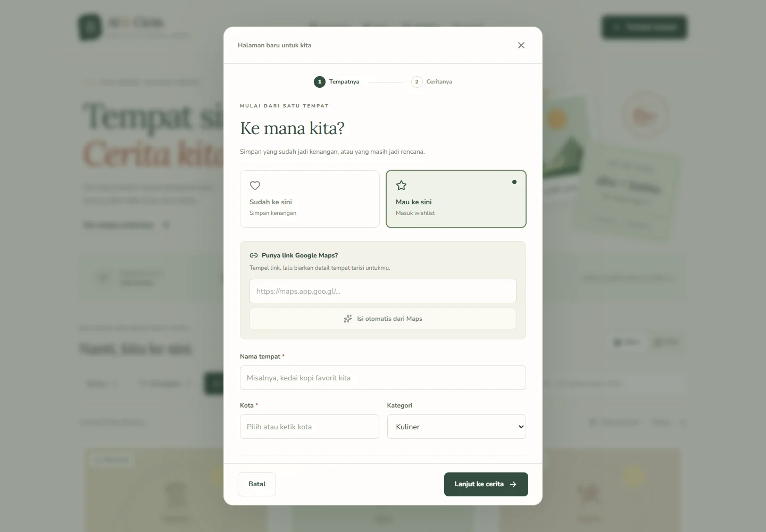Screen dimensions: 766x532
Task: Focus the Google Maps link input field
Action: pyautogui.click(x=383, y=291)
